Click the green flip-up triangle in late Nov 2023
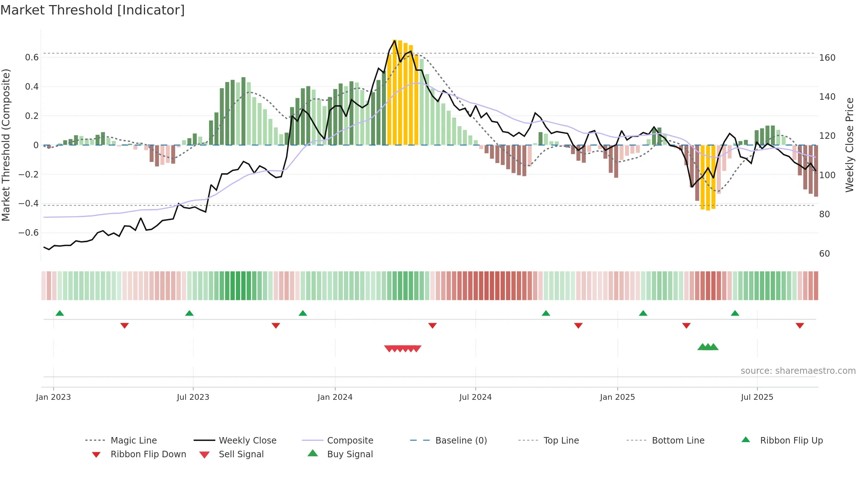868x488 pixels. click(303, 313)
